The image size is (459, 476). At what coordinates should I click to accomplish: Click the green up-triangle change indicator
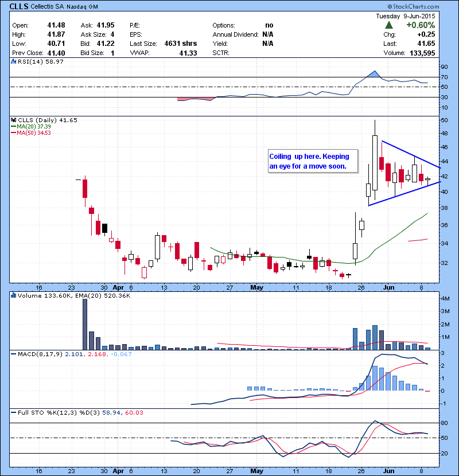click(x=389, y=25)
